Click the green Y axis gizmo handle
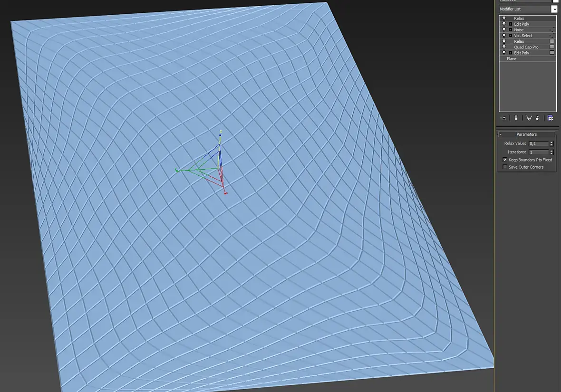 [x=177, y=170]
